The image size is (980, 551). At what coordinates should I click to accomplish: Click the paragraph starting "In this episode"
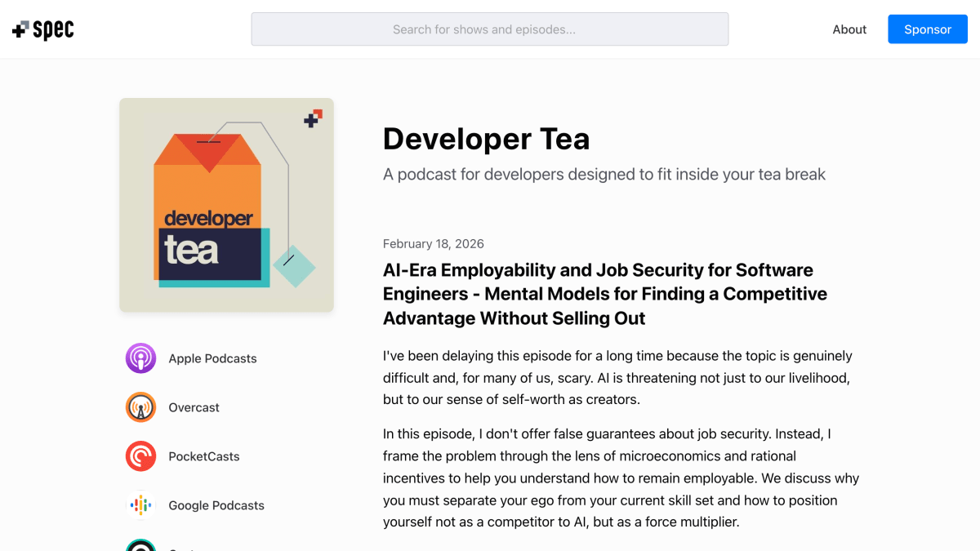[621, 478]
